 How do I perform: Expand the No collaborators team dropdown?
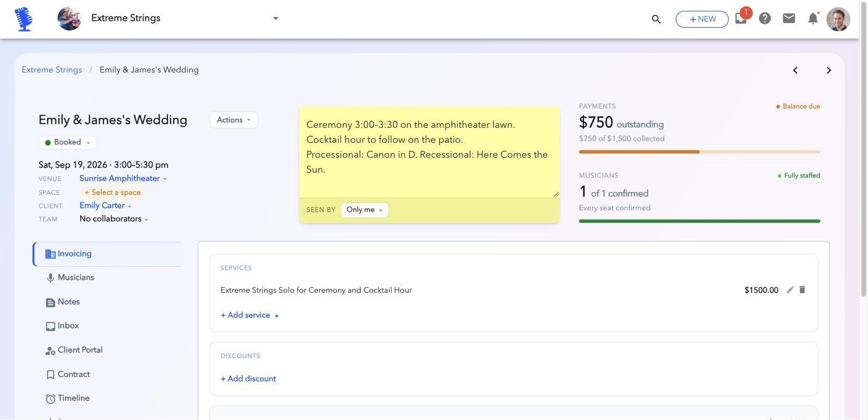click(x=114, y=219)
